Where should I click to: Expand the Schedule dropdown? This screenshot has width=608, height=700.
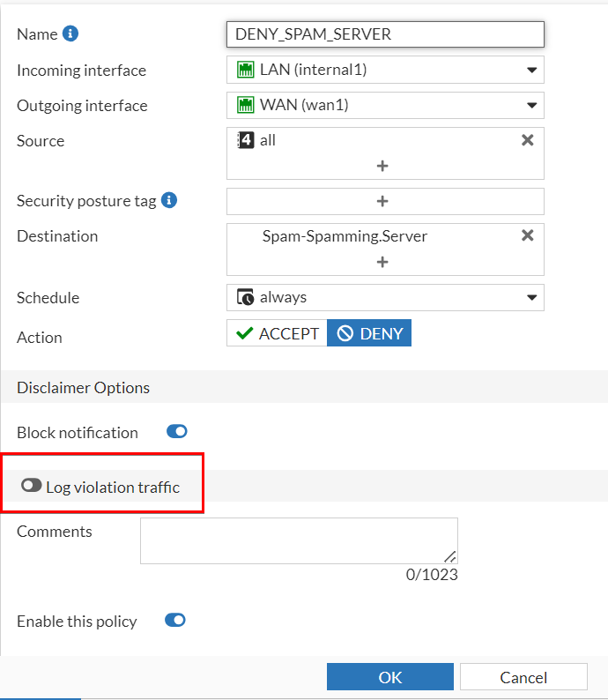click(x=531, y=297)
